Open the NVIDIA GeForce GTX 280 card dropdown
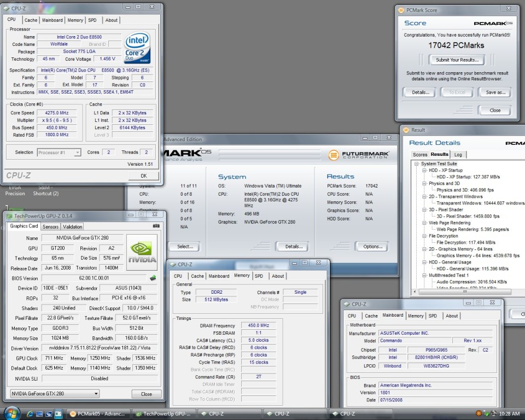 [x=55, y=394]
